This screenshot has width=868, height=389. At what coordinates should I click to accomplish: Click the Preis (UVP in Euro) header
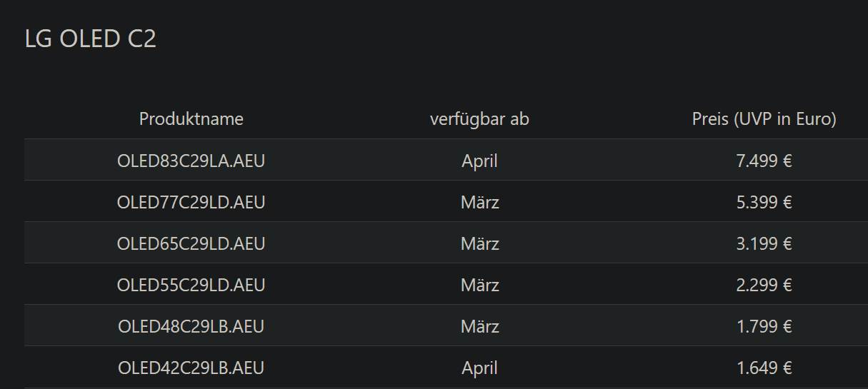pos(764,119)
